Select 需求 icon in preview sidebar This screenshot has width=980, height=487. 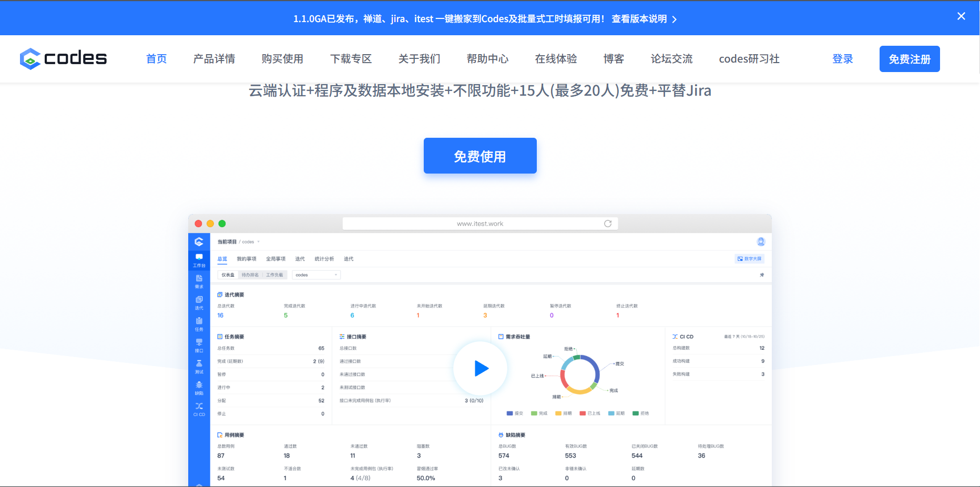199,281
